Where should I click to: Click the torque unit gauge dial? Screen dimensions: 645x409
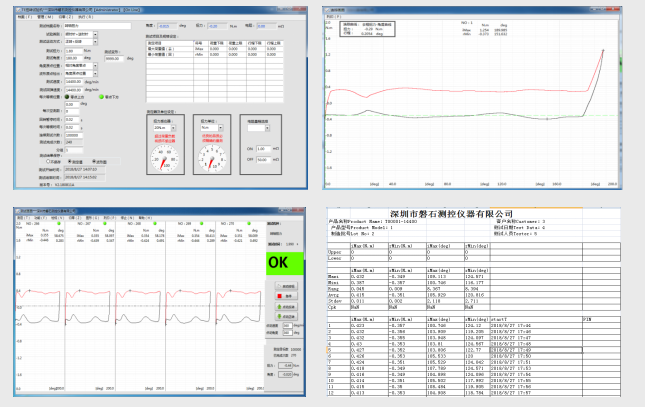(x=210, y=159)
